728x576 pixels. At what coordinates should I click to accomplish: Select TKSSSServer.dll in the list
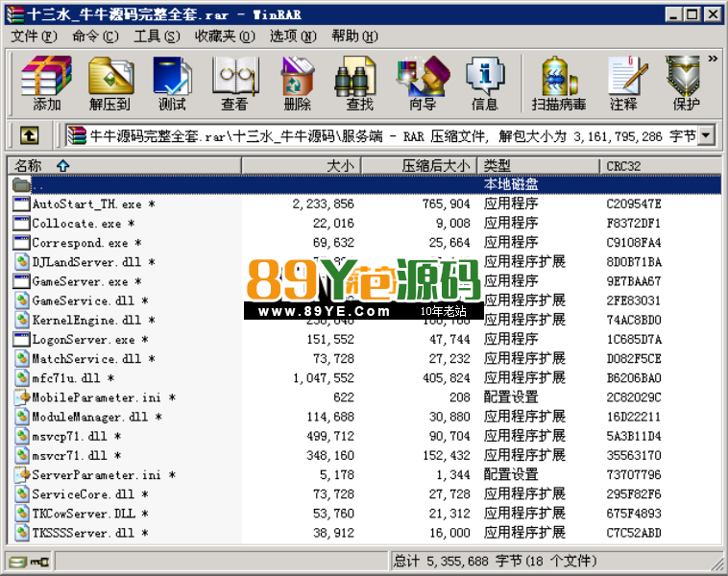pyautogui.click(x=84, y=534)
